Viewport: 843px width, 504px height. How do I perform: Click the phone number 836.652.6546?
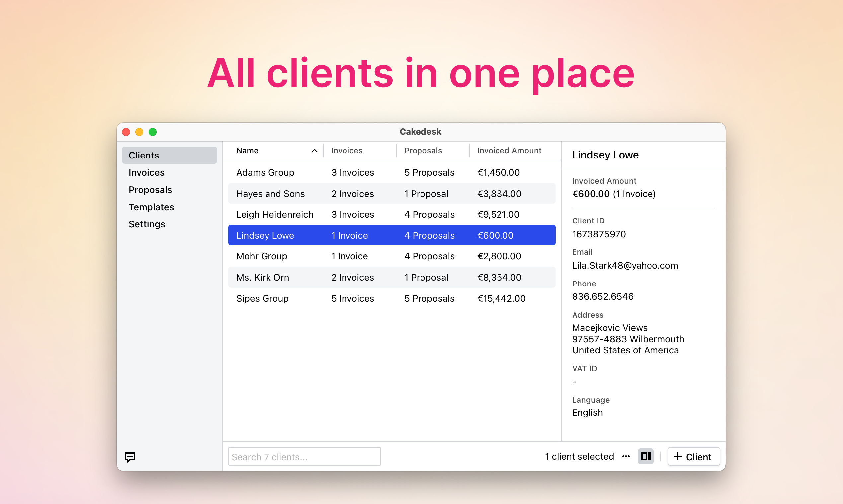pos(603,297)
